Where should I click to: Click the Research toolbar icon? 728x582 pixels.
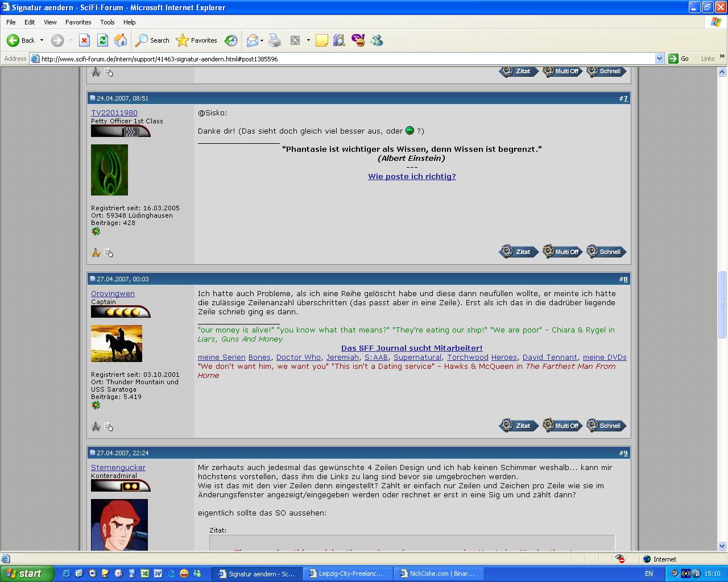pyautogui.click(x=340, y=40)
